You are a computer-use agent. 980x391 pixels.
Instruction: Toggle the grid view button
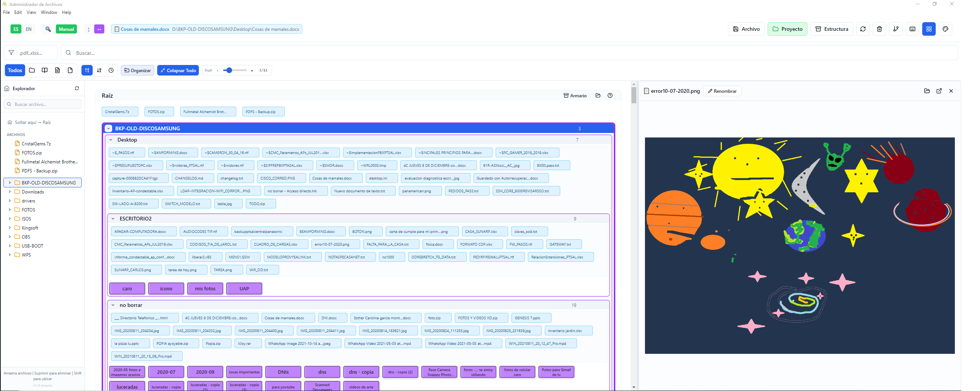click(x=929, y=29)
